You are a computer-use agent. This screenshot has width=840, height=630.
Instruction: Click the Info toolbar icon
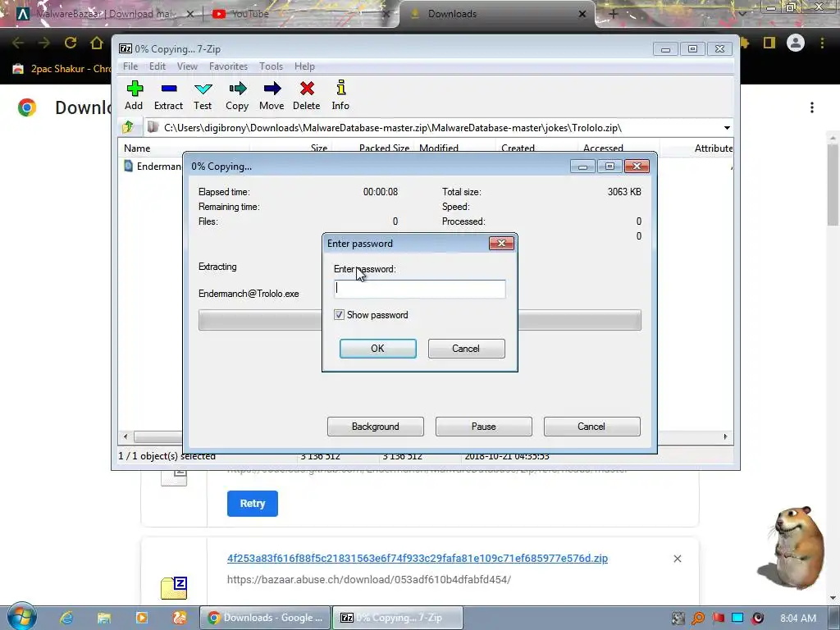point(340,95)
